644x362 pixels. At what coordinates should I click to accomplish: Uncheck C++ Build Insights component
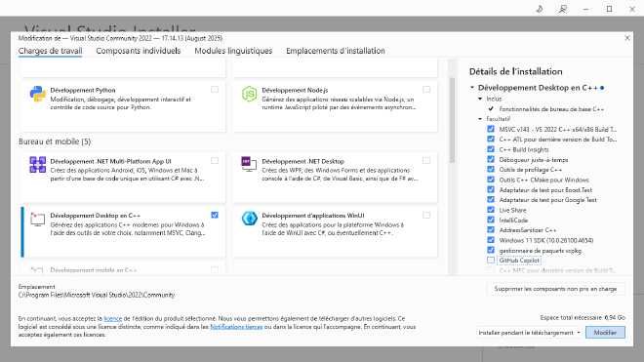491,149
